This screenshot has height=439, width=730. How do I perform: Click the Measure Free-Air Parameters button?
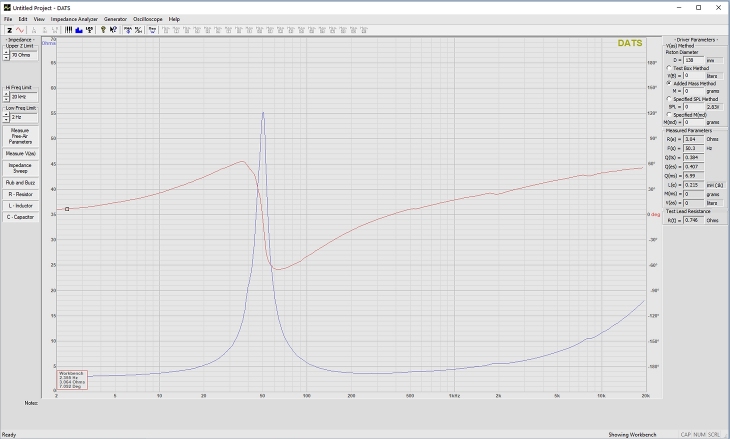pos(21,136)
